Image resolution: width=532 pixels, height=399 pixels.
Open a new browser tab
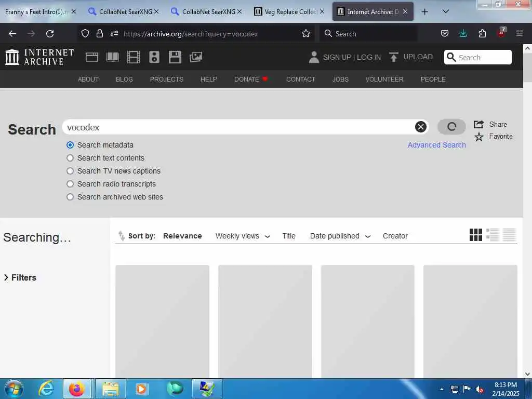pos(424,11)
